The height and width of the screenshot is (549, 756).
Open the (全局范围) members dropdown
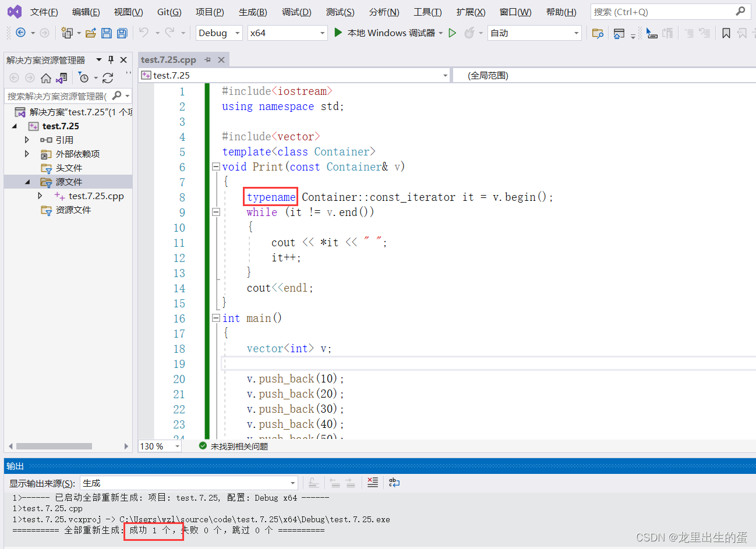[x=604, y=75]
